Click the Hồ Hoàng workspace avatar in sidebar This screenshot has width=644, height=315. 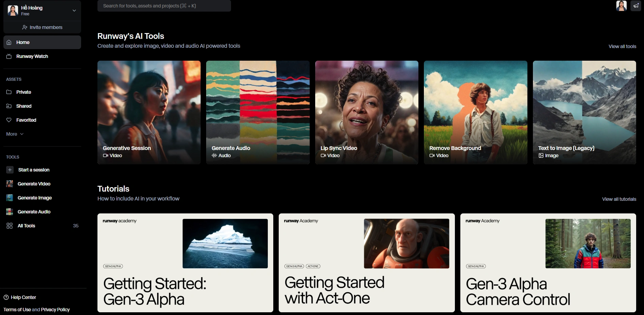tap(13, 11)
